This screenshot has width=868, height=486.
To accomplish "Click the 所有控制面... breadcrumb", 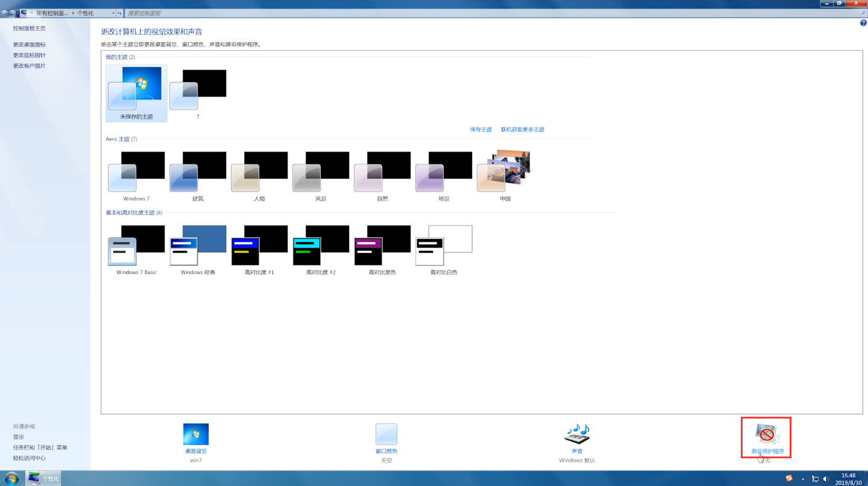I will pyautogui.click(x=52, y=13).
